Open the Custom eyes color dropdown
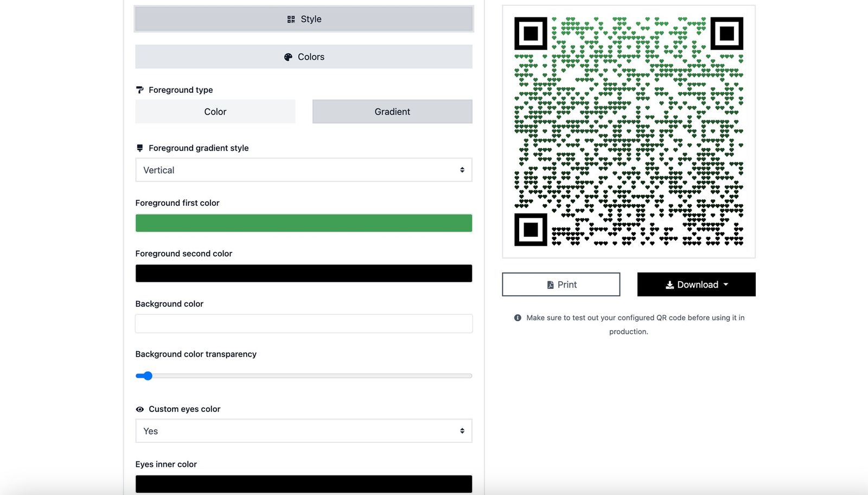This screenshot has width=868, height=495. tap(304, 430)
